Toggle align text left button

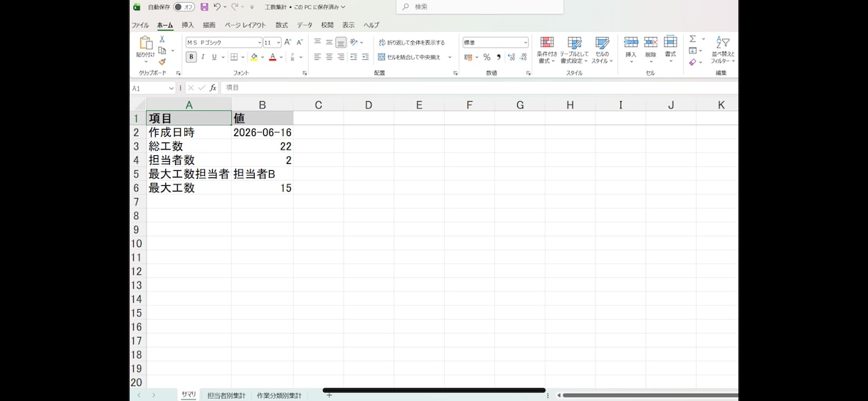point(317,57)
